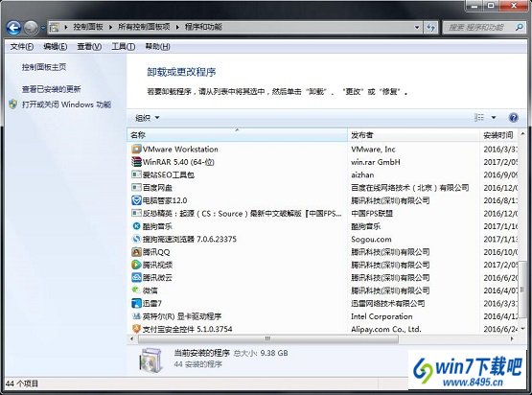Click the horizontal scrollbar under program list
Image resolution: width=532 pixels, height=395 pixels.
tap(268, 338)
